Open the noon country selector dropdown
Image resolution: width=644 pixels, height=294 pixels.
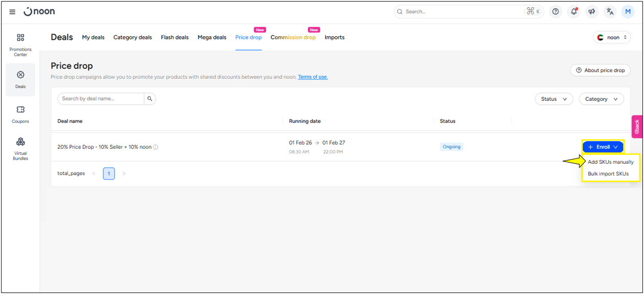(x=612, y=37)
